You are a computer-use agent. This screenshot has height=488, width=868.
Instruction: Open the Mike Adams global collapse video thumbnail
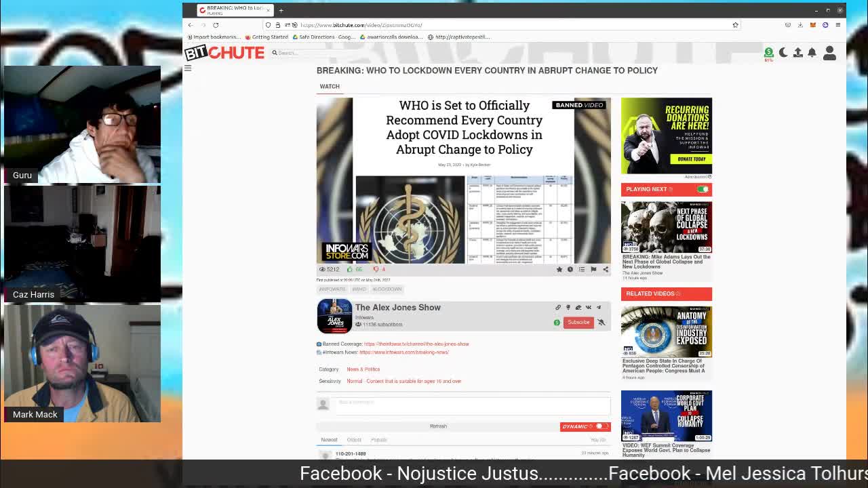point(667,227)
